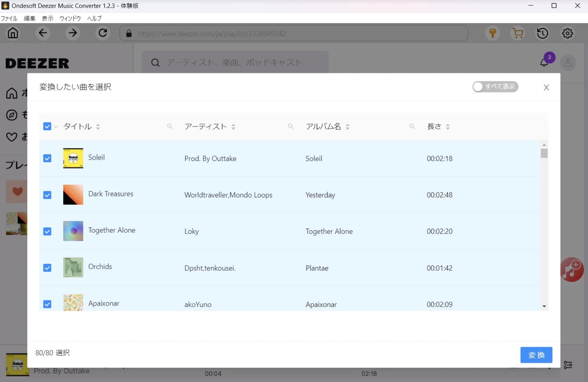Open the 編集 menu

tap(30, 18)
